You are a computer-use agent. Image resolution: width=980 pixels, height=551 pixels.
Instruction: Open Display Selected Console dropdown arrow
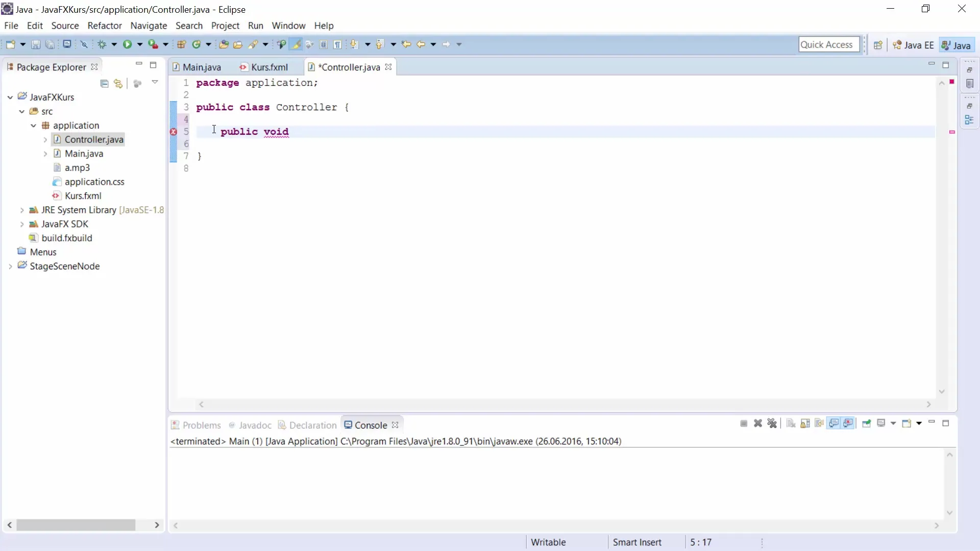point(893,423)
